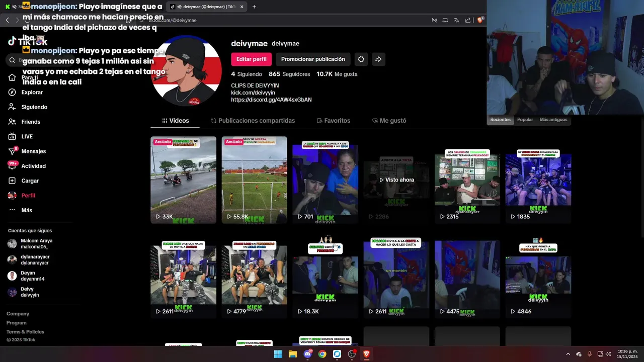Open Discord from taskbar
Screen dimensions: 644x362
[307, 354]
